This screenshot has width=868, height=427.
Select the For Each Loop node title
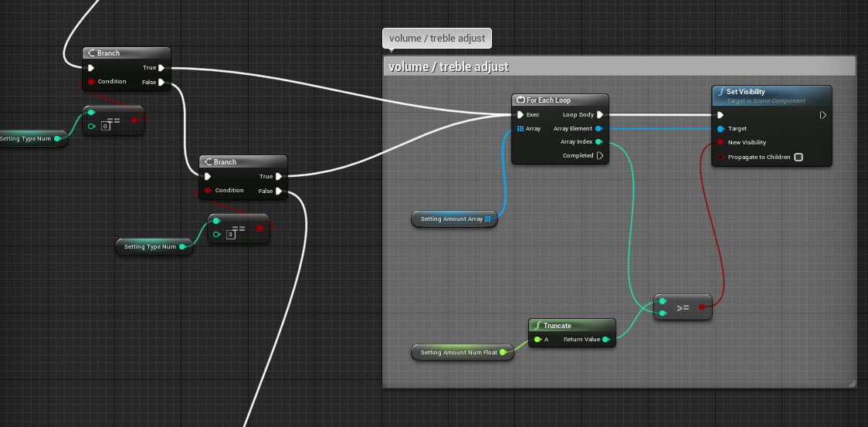coord(548,100)
